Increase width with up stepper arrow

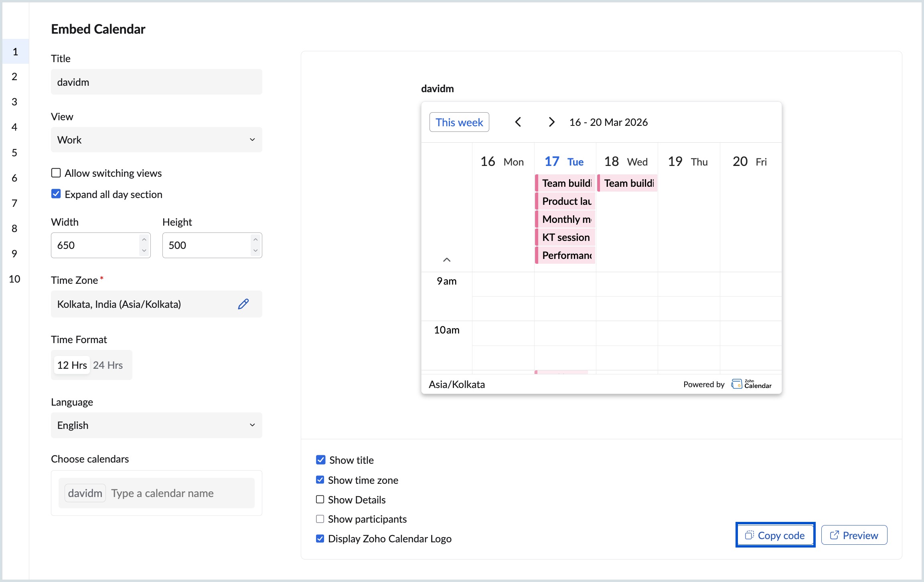coord(144,240)
